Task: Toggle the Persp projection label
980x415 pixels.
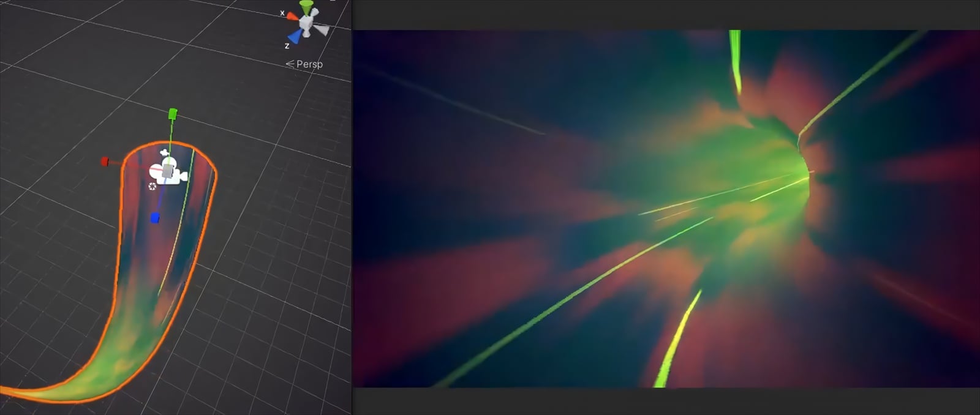Action: pos(309,64)
